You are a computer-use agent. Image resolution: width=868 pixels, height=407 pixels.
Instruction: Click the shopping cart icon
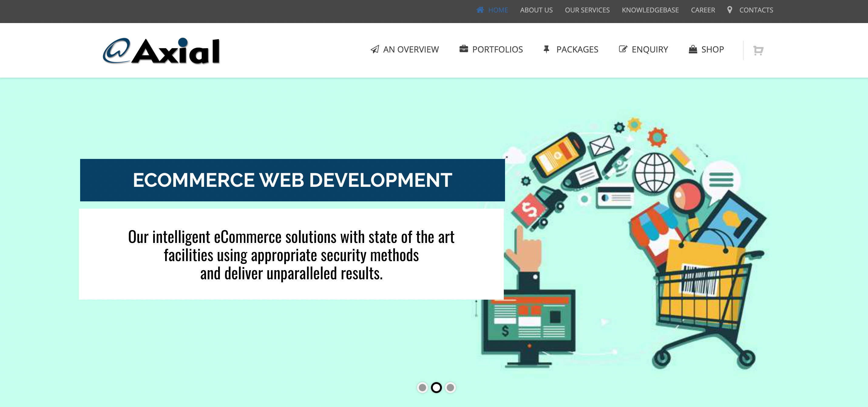tap(758, 50)
